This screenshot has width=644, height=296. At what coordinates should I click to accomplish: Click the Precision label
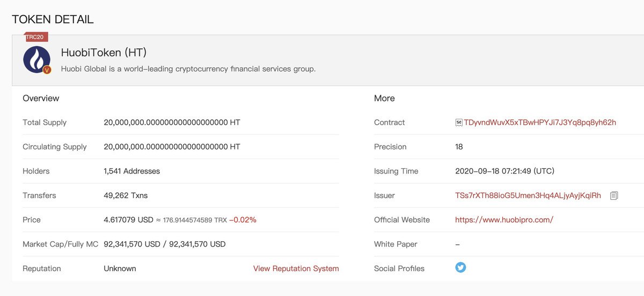tap(390, 147)
